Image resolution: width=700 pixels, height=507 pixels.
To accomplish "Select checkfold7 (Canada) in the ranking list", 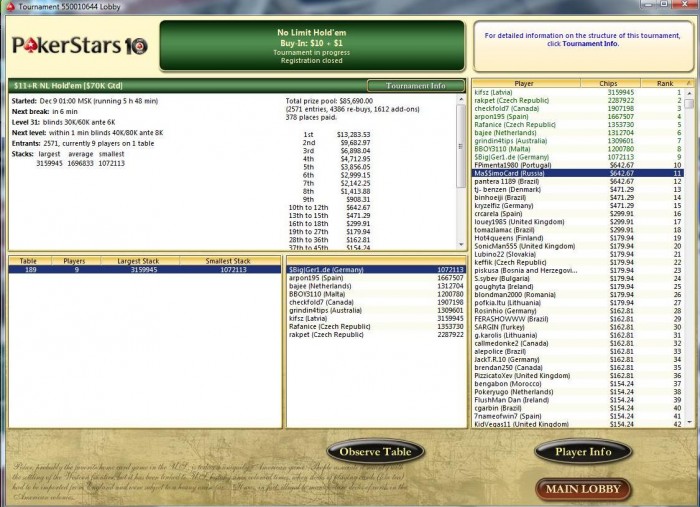I will pyautogui.click(x=578, y=108).
